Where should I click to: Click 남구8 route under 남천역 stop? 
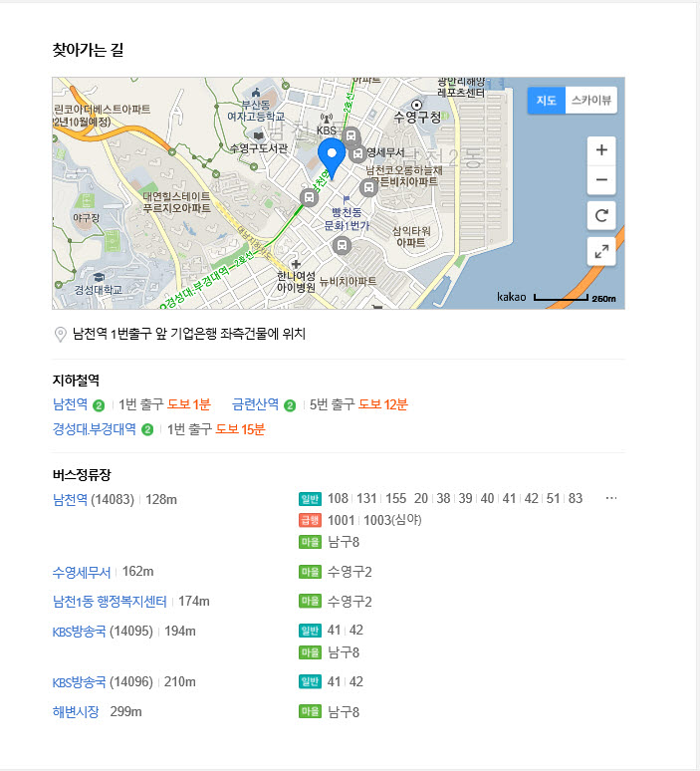tap(344, 542)
